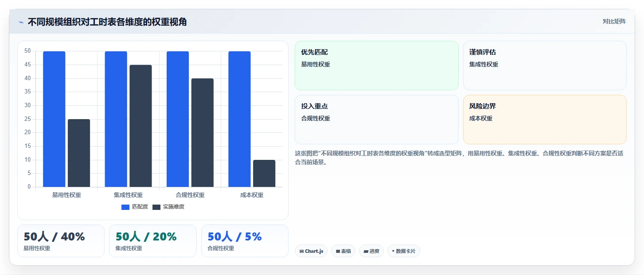Click the 进度 tag
The image size is (644, 275).
click(371, 251)
